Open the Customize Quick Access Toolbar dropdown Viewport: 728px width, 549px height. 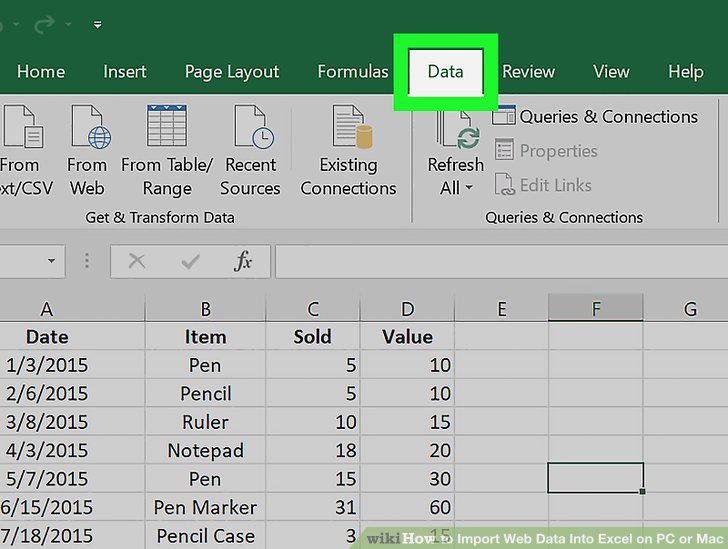(x=98, y=25)
